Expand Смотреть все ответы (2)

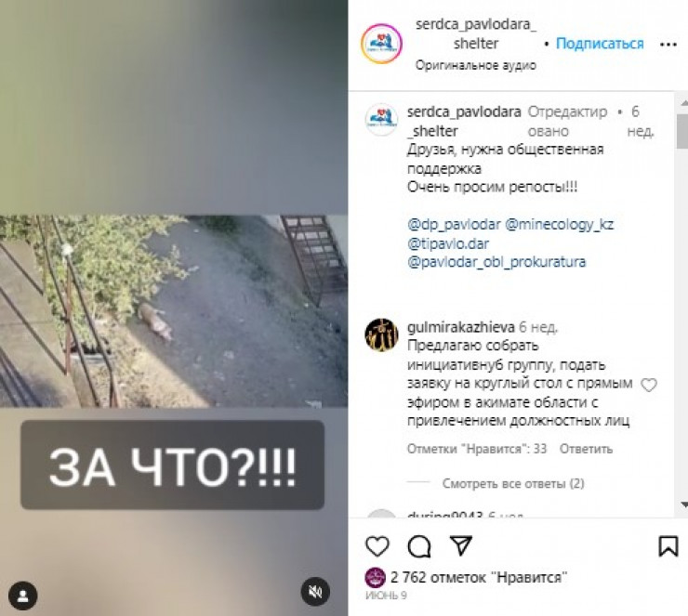513,483
